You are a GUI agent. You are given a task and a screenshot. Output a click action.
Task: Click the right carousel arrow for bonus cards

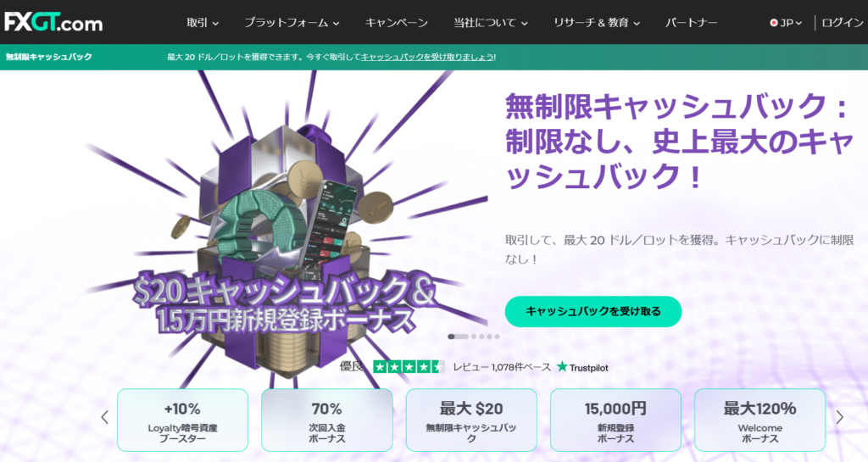[839, 417]
